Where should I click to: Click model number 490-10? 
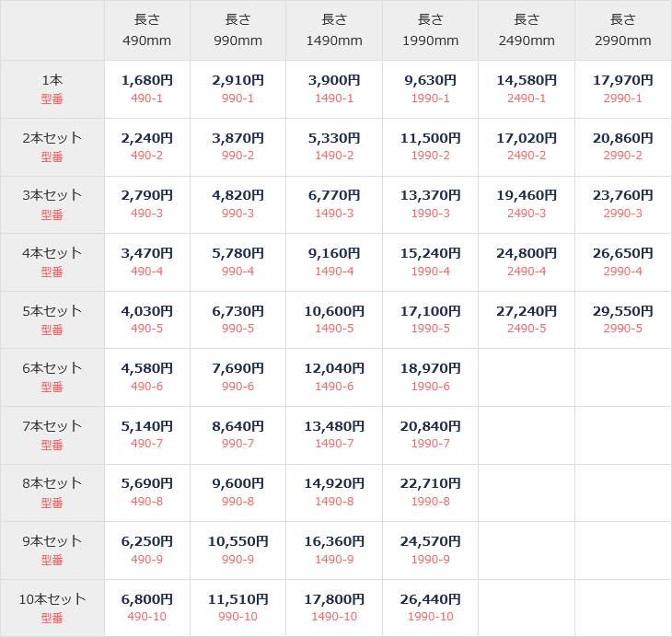tap(146, 617)
